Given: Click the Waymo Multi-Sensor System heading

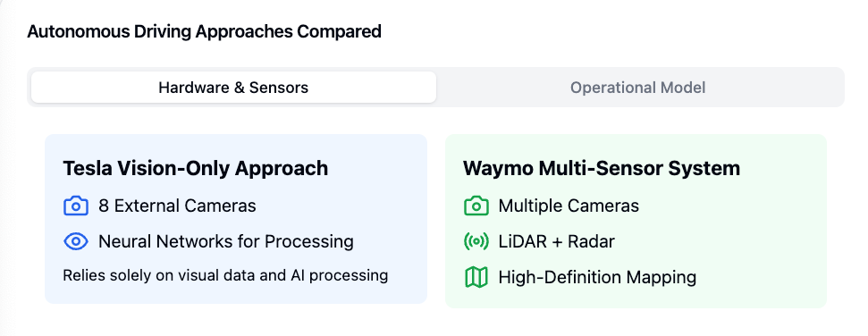Looking at the screenshot, I should click(602, 168).
